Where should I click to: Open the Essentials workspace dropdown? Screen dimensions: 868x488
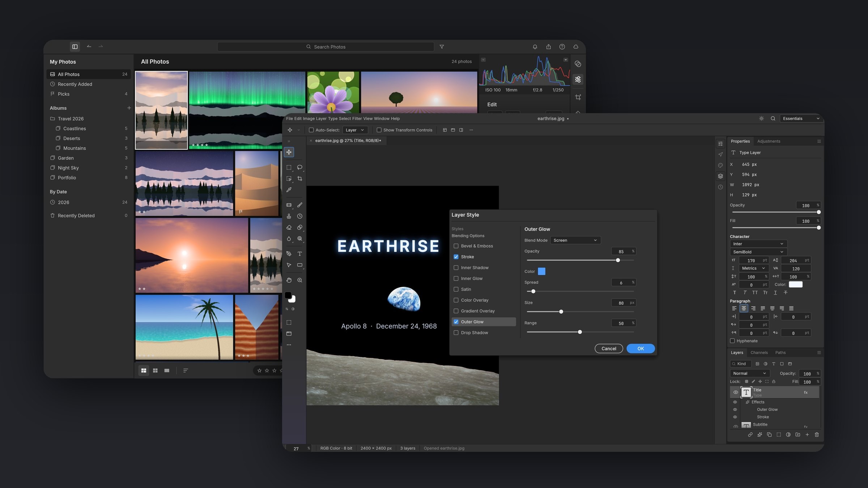(x=801, y=119)
